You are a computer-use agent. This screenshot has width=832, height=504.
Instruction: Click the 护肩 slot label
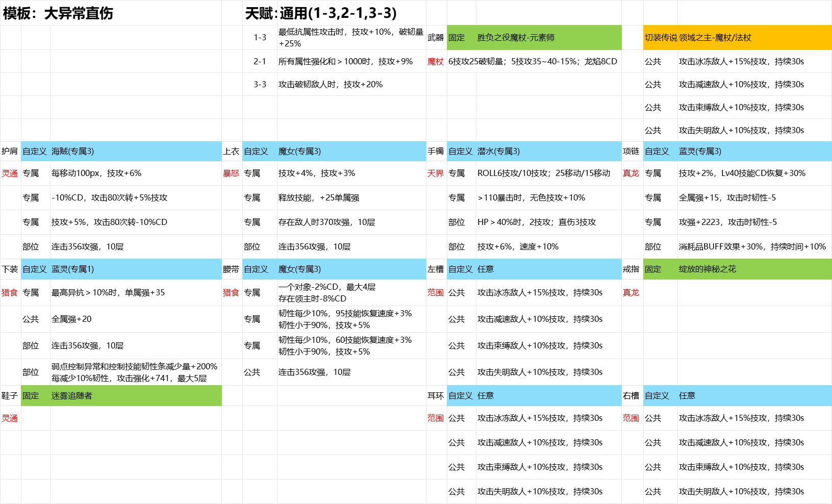coord(10,152)
